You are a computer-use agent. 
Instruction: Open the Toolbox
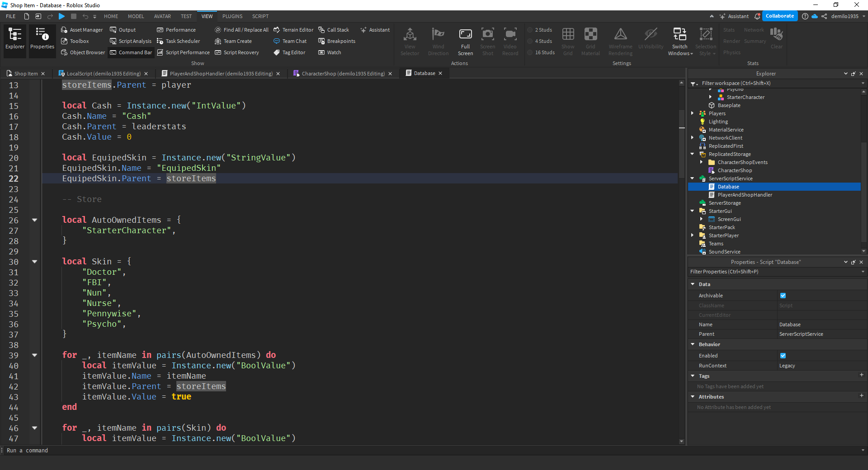[75, 41]
